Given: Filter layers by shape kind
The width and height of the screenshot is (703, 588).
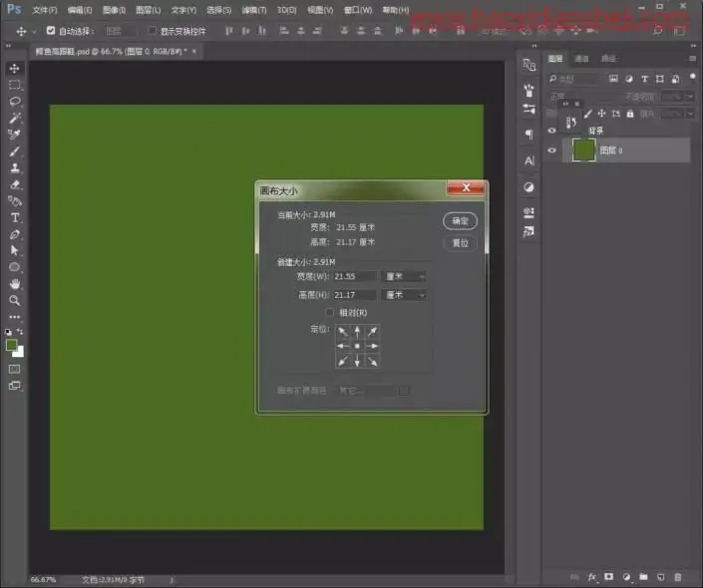Looking at the screenshot, I should (659, 79).
